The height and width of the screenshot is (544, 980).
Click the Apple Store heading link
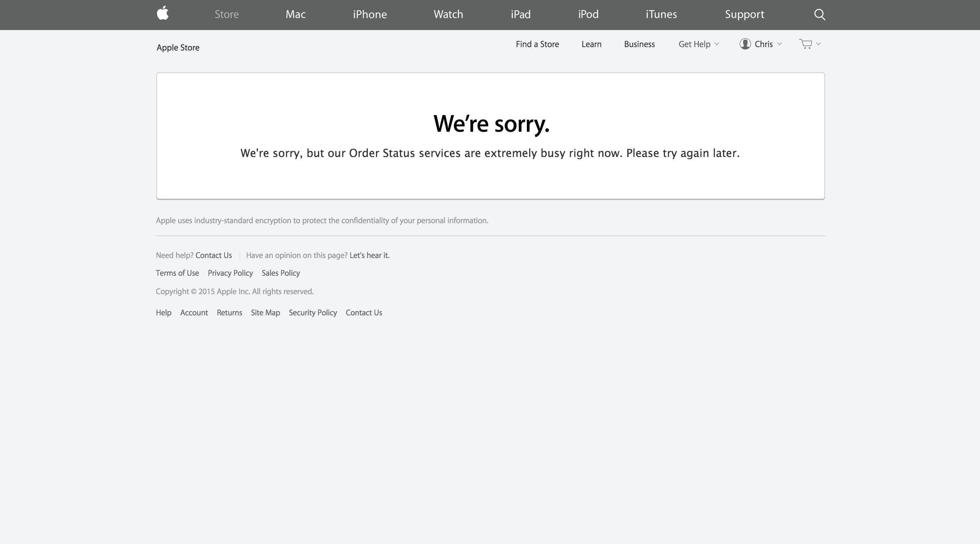178,47
